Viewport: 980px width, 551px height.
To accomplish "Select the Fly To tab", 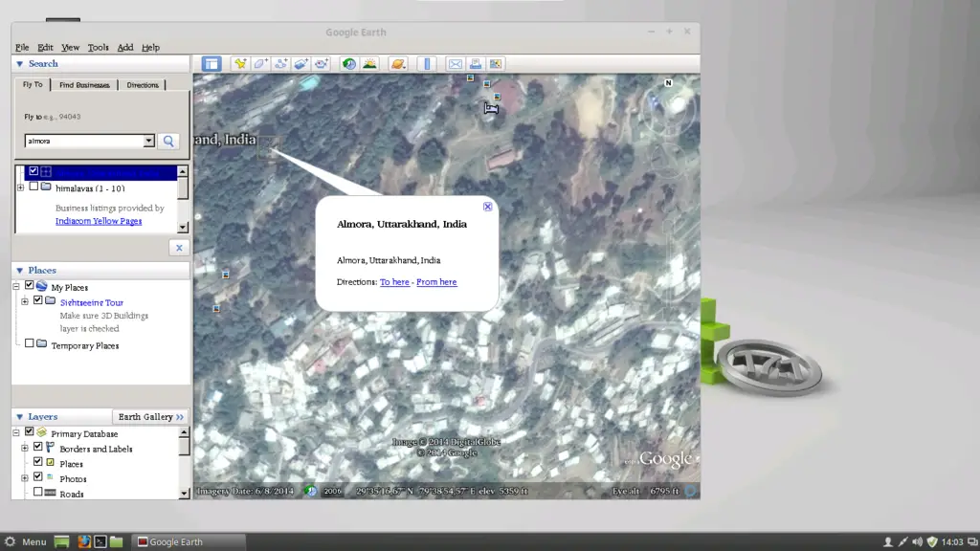I will [33, 84].
